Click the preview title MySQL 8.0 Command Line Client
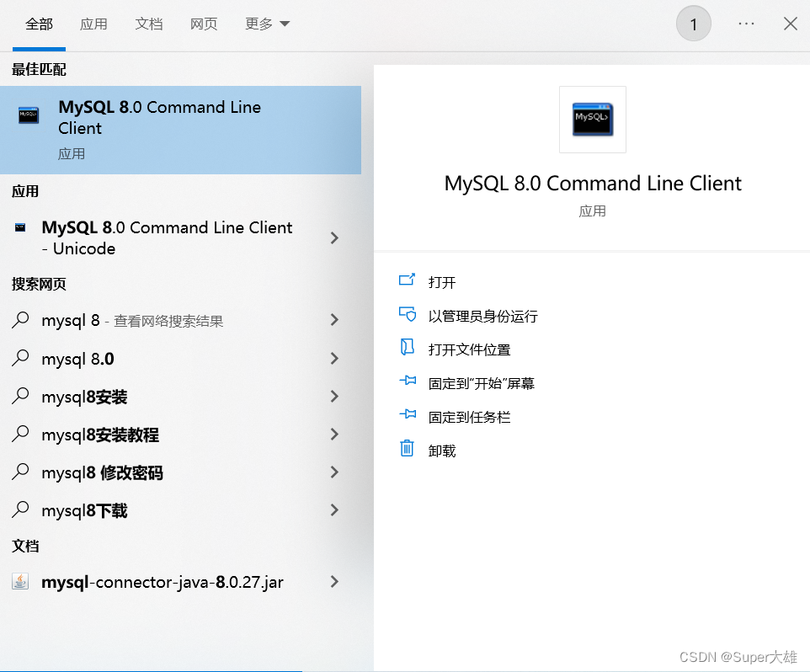Screen dimensions: 810x672 point(593,184)
